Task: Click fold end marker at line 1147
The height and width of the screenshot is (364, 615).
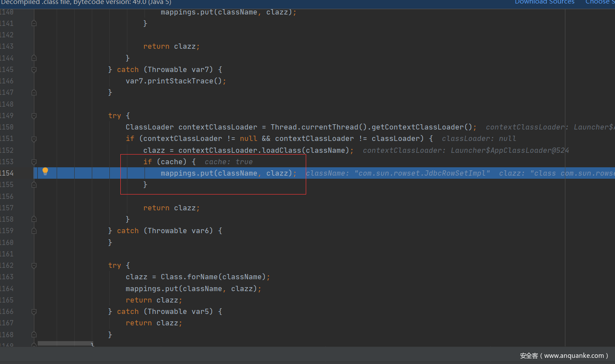Action: pyautogui.click(x=34, y=92)
